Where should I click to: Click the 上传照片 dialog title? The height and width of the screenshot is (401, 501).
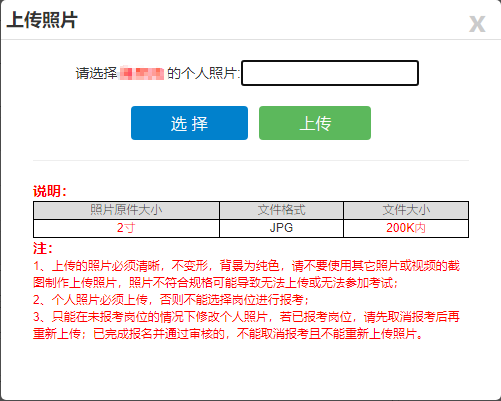tap(42, 20)
